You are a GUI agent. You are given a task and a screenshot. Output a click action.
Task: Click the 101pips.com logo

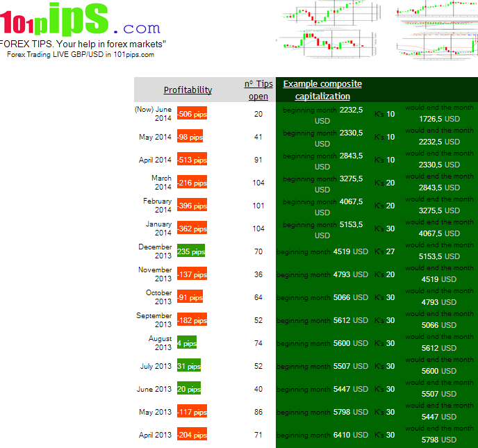pyautogui.click(x=80, y=19)
